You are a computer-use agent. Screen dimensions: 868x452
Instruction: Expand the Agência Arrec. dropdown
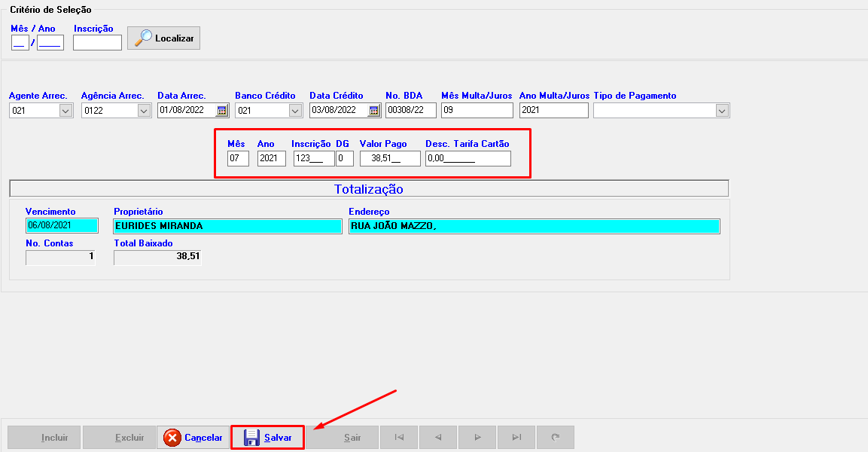[x=143, y=111]
